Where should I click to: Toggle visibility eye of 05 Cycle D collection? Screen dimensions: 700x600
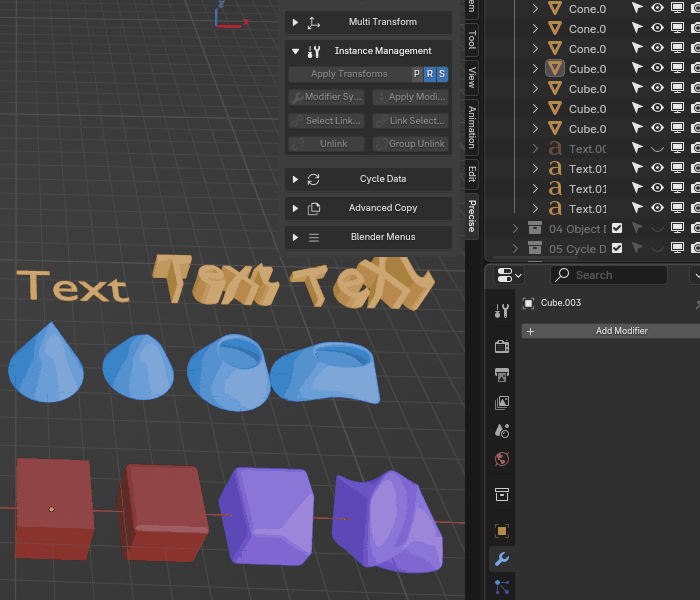pos(657,249)
